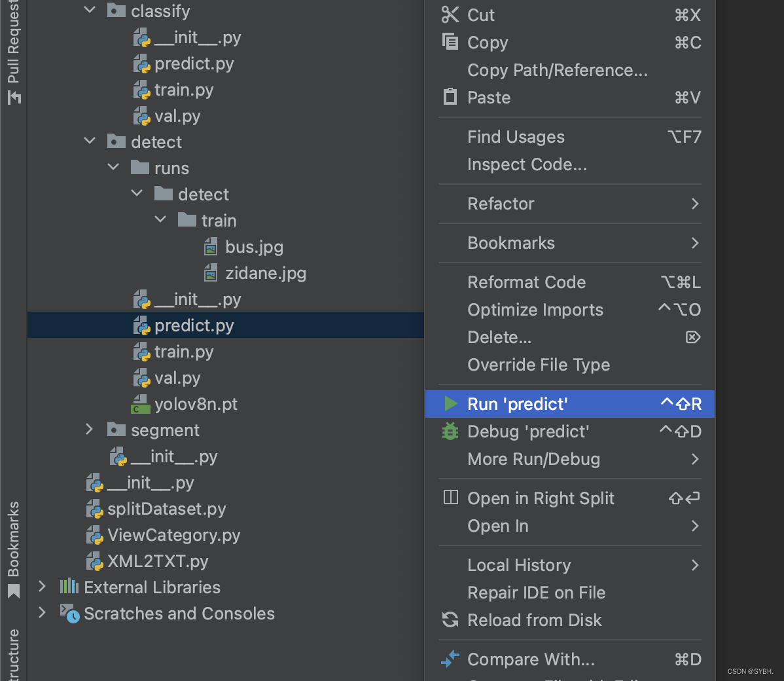Choose Find Usages from context menu
The height and width of the screenshot is (681, 784).
(516, 137)
